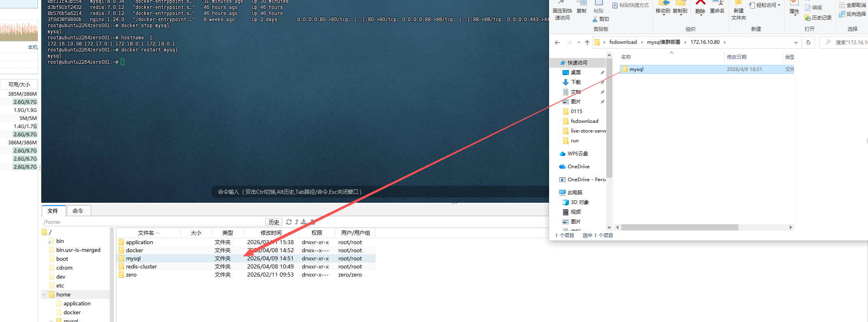The width and height of the screenshot is (868, 322).
Task: Click 重命名 in the Explorer ribbon
Action: coord(717,8)
